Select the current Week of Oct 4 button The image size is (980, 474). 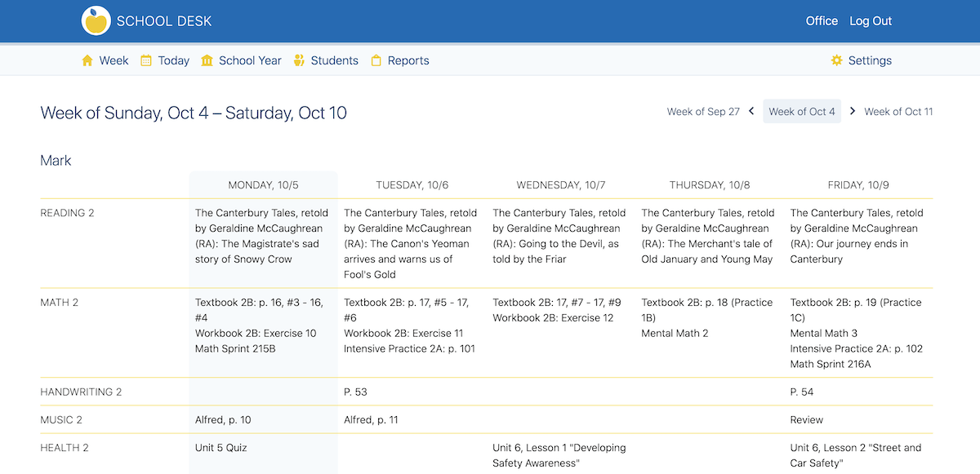pos(802,112)
